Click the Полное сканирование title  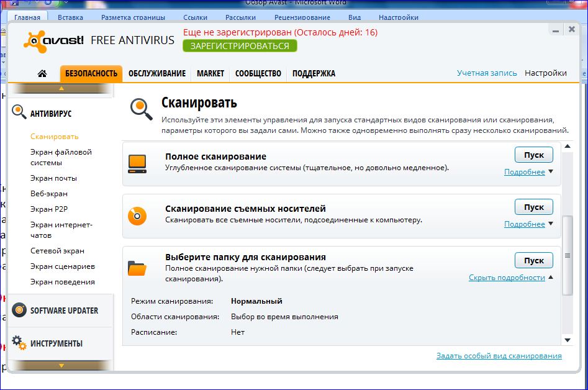(x=215, y=156)
